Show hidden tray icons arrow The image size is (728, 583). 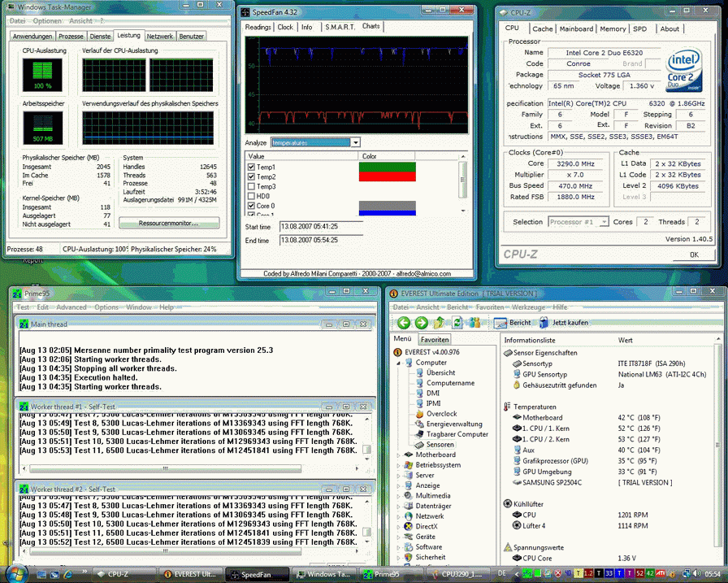[x=516, y=574]
